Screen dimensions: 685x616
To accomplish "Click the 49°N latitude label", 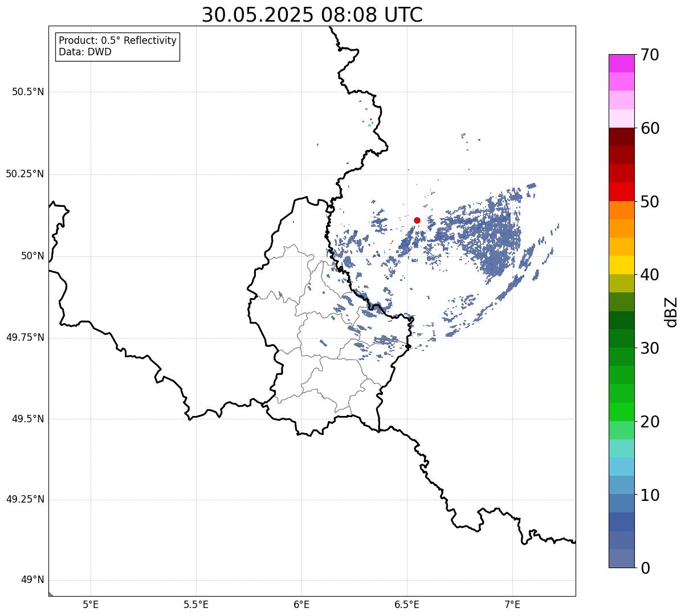I will (32, 581).
